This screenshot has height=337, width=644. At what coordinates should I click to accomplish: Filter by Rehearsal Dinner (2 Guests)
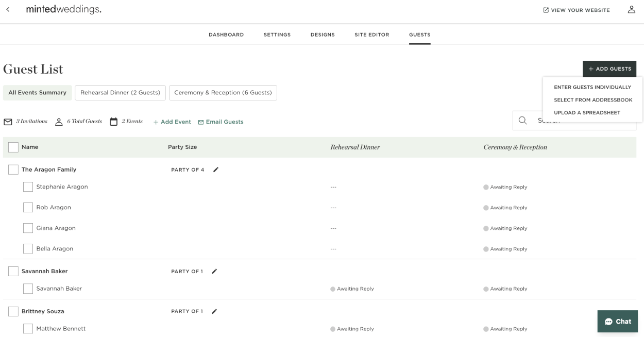(x=120, y=93)
